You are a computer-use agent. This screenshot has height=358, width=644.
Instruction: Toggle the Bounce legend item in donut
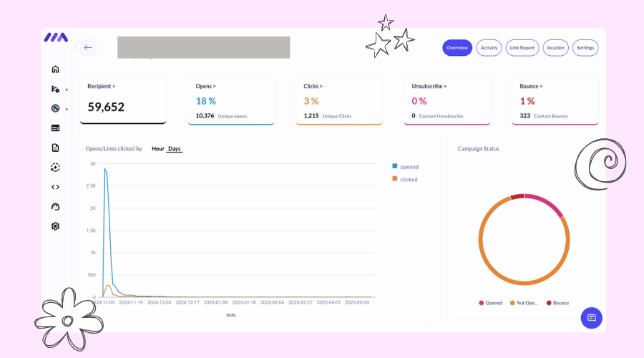(x=557, y=303)
